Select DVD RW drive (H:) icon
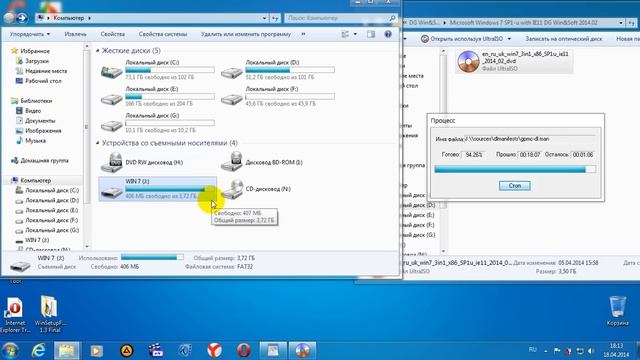This screenshot has width=640, height=360. (x=111, y=162)
